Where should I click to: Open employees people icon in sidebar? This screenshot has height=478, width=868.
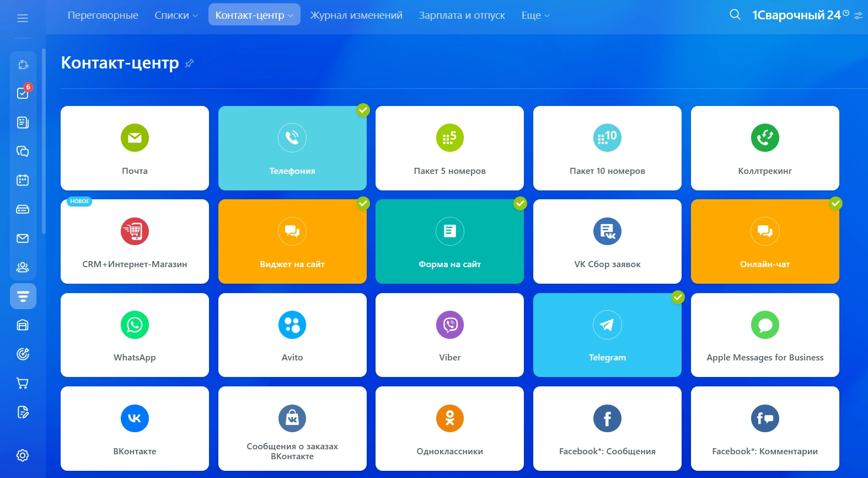pyautogui.click(x=23, y=268)
